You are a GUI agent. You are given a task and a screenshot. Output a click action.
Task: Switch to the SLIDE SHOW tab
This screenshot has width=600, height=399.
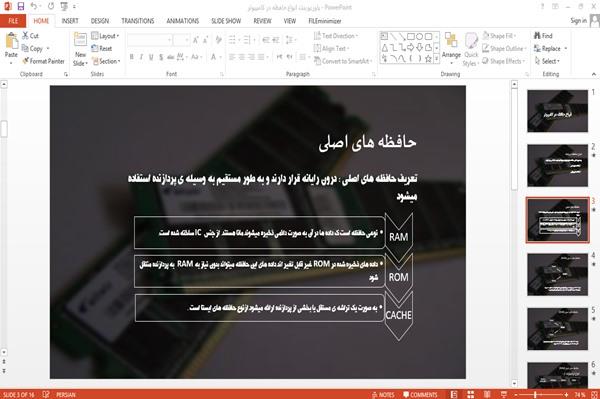(x=226, y=21)
